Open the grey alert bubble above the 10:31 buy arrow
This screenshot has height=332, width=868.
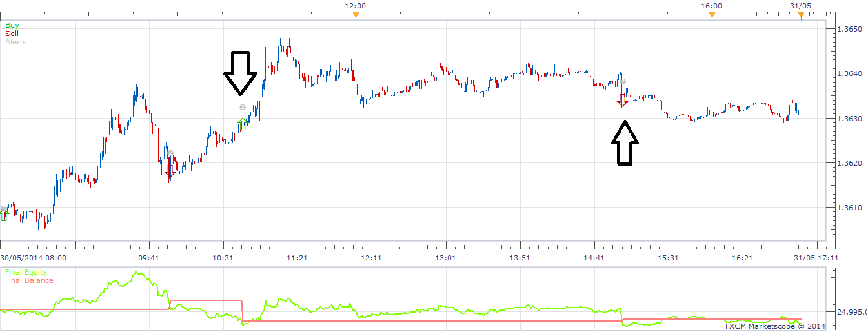(242, 107)
